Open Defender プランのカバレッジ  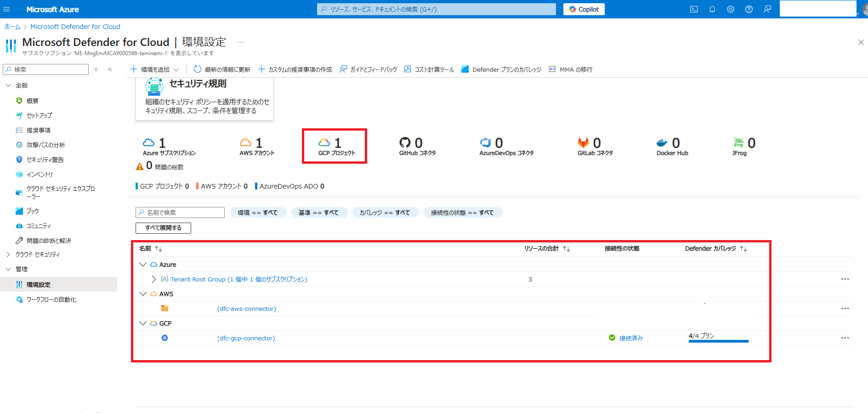[x=501, y=69]
